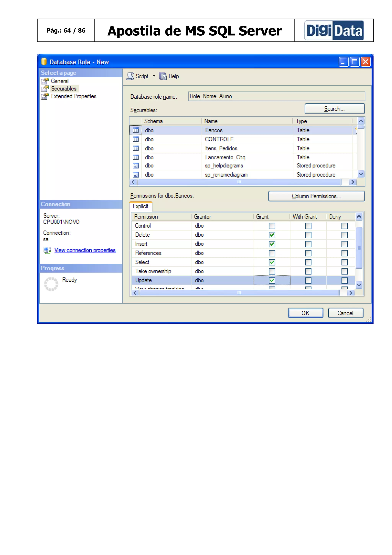Click the Database role name field
Screen dimensions: 392x555
(x=277, y=96)
